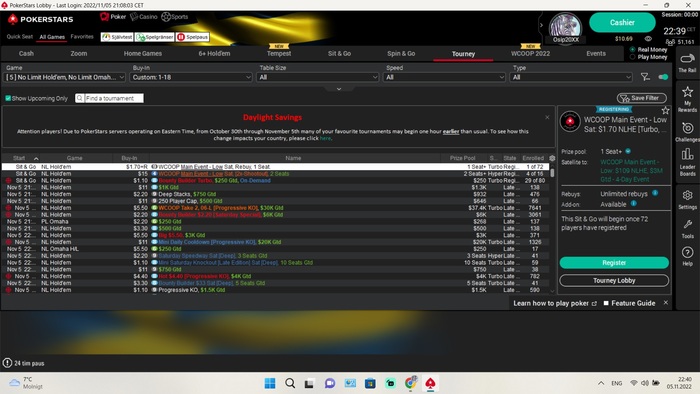Open The Rail sidebar icon
This screenshot has width=700, height=394.
click(x=687, y=62)
